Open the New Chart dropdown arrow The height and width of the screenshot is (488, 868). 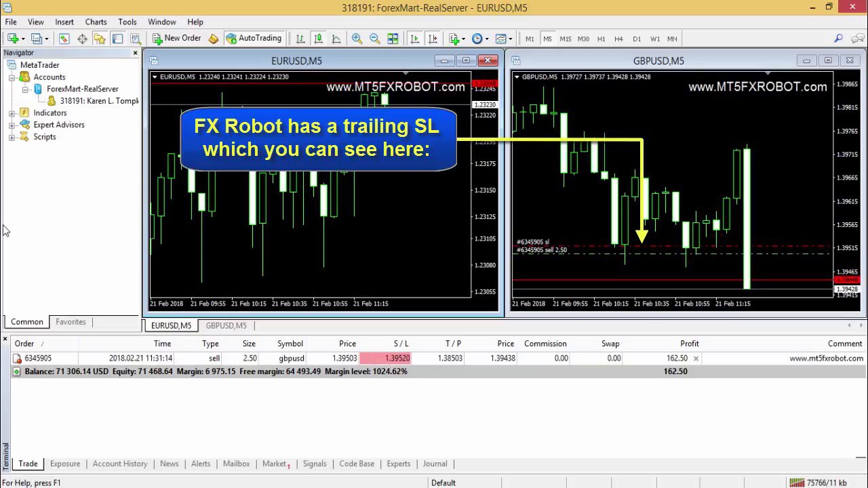pos(22,39)
